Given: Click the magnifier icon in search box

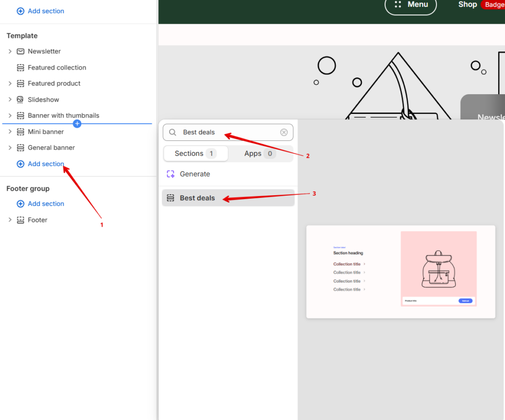Looking at the screenshot, I should (173, 132).
